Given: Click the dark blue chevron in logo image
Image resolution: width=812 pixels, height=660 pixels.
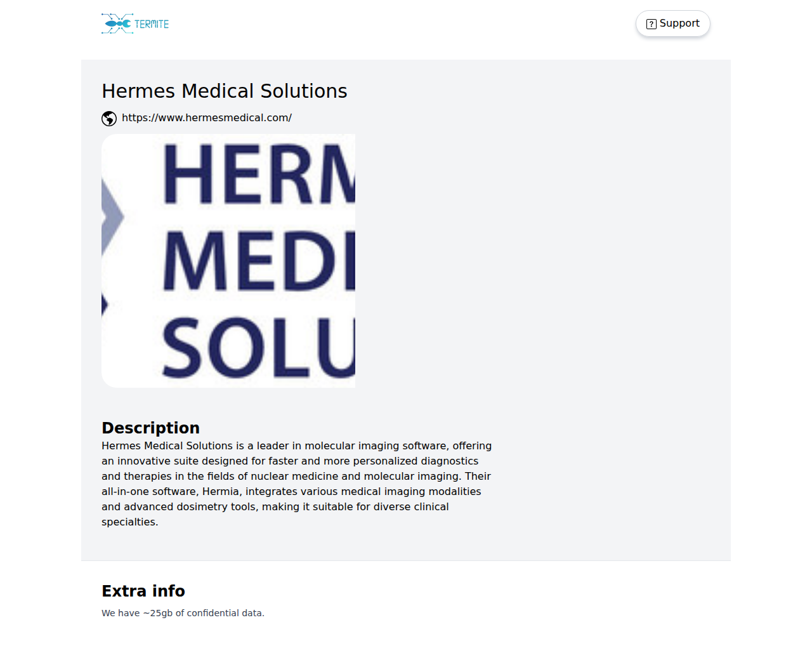Looking at the screenshot, I should pyautogui.click(x=105, y=305).
